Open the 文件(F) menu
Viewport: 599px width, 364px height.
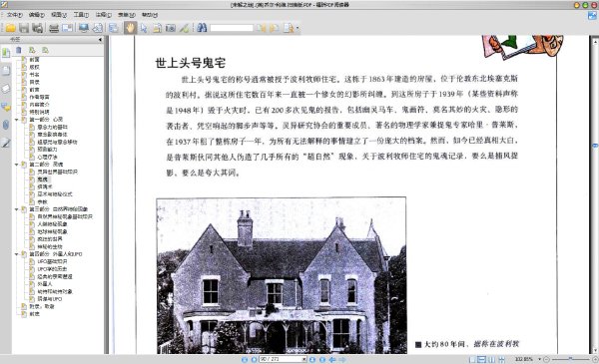[x=14, y=15]
